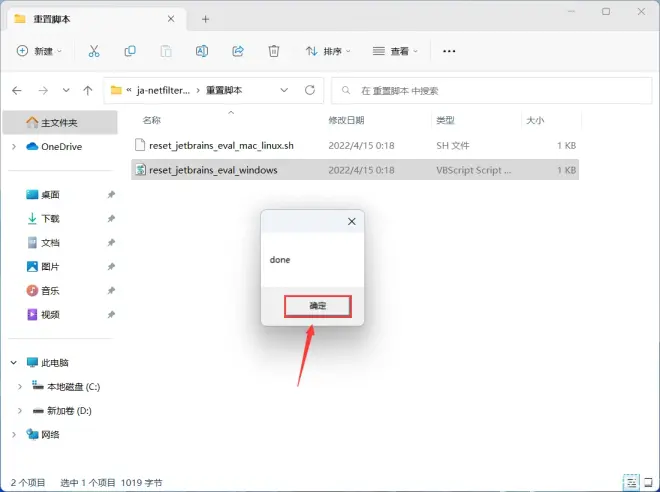The width and height of the screenshot is (660, 492).
Task: Select OneDrive in the sidebar
Action: click(x=61, y=146)
